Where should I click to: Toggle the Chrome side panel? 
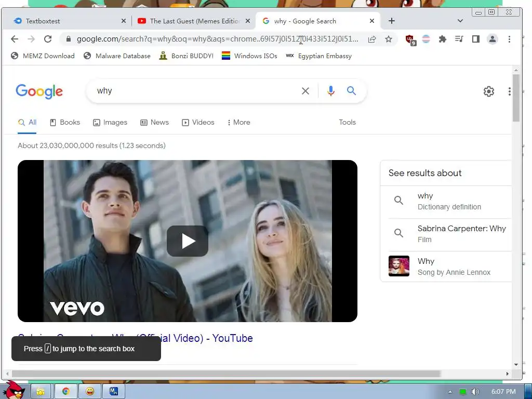(x=476, y=39)
